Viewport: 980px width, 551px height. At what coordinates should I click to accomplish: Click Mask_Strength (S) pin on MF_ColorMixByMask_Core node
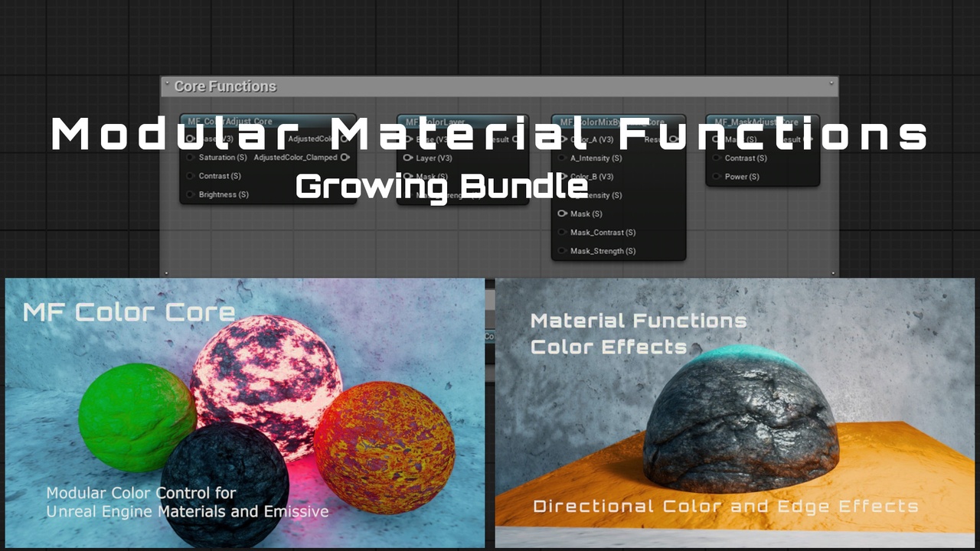tap(563, 251)
